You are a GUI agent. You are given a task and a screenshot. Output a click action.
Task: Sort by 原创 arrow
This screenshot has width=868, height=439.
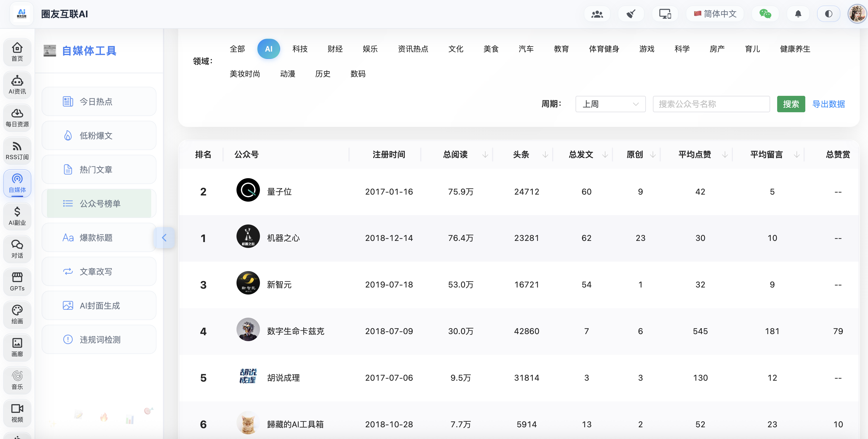pos(653,155)
